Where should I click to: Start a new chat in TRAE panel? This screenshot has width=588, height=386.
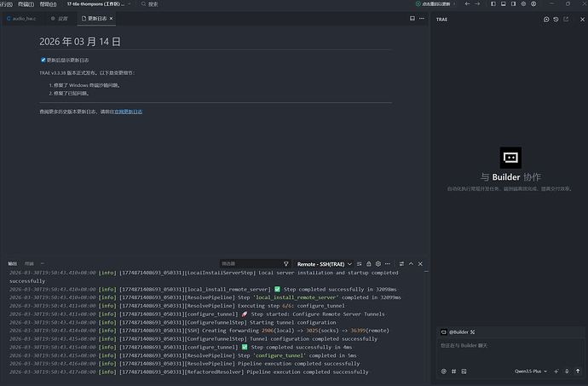coord(546,20)
